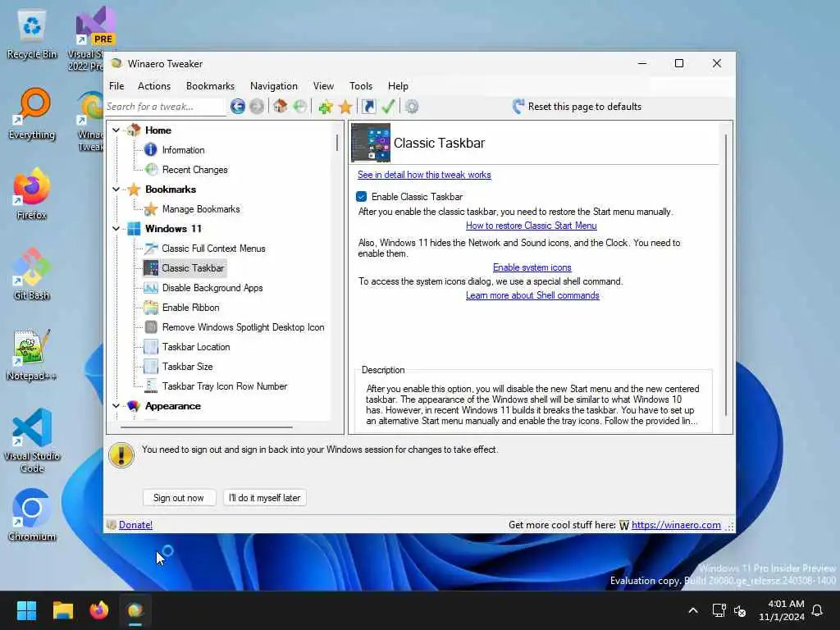Click the Sign out now button
Image resolution: width=840 pixels, height=630 pixels.
tap(179, 498)
